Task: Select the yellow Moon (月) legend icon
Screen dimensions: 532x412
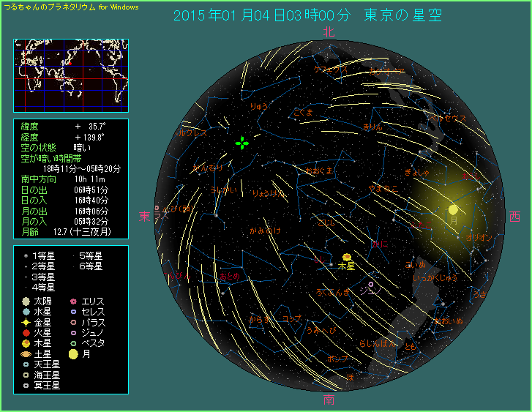Action: pos(73,353)
